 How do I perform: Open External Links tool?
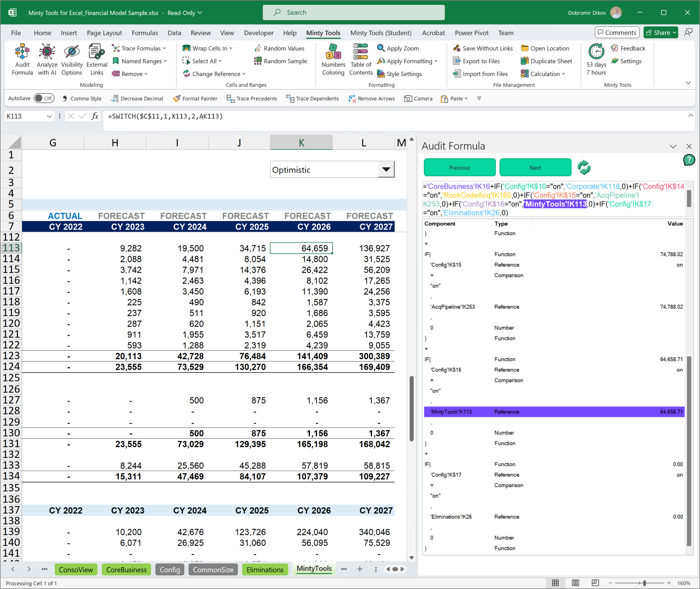coord(97,60)
